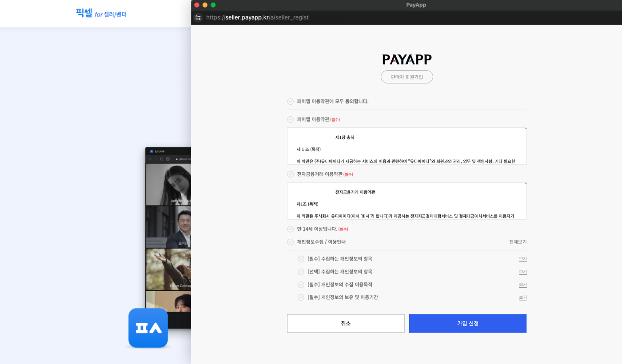
Task: Click the 전자금융거래 이용약관 terms text box
Action: tap(407, 201)
